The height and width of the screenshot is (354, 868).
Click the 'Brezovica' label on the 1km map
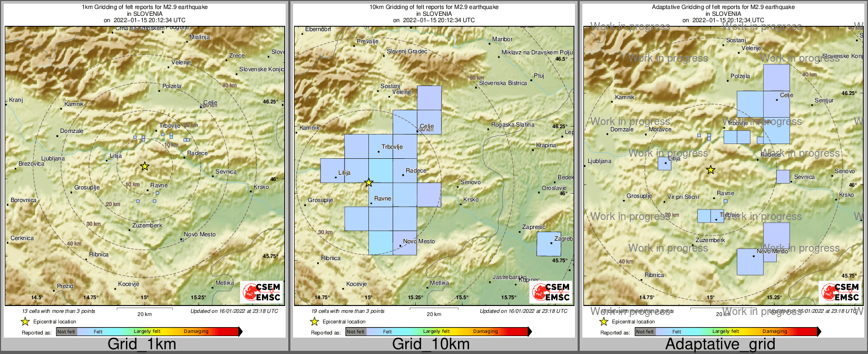point(31,164)
